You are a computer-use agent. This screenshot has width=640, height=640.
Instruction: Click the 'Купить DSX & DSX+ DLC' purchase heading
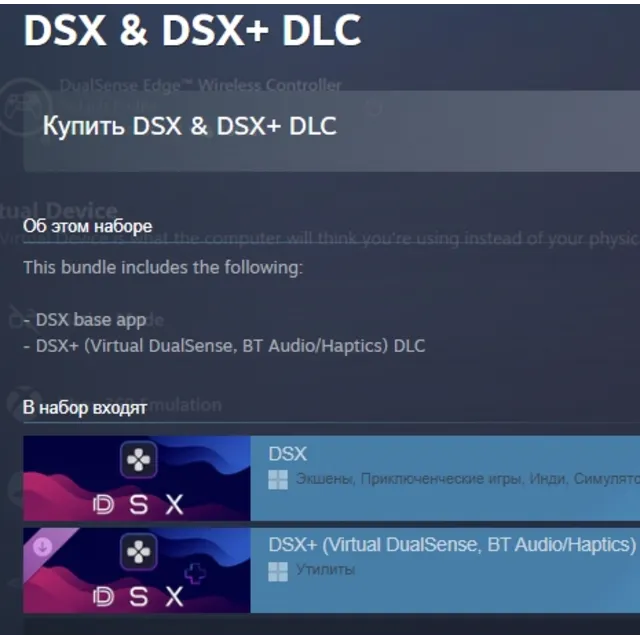click(x=190, y=126)
